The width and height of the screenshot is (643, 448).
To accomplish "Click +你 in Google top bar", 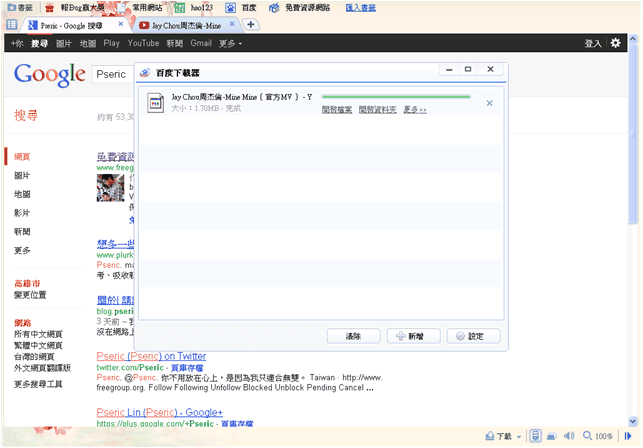I will pos(17,43).
